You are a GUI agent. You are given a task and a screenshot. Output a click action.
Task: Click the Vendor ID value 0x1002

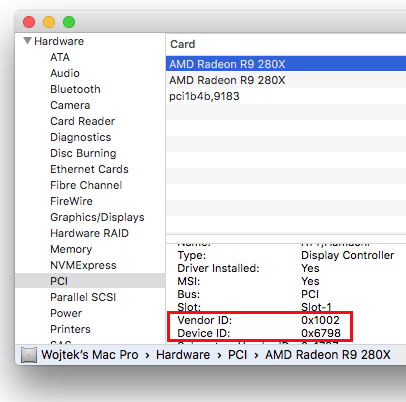(x=320, y=320)
